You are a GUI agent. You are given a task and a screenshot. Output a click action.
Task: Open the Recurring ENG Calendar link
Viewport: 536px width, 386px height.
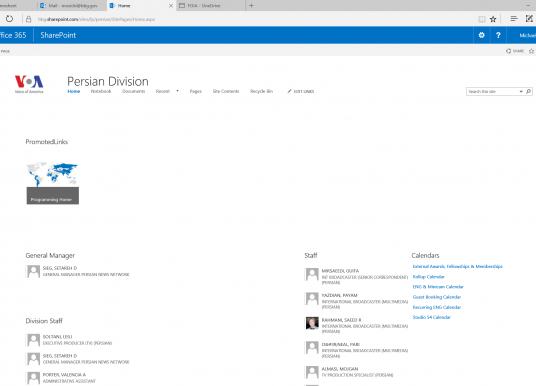click(437, 307)
